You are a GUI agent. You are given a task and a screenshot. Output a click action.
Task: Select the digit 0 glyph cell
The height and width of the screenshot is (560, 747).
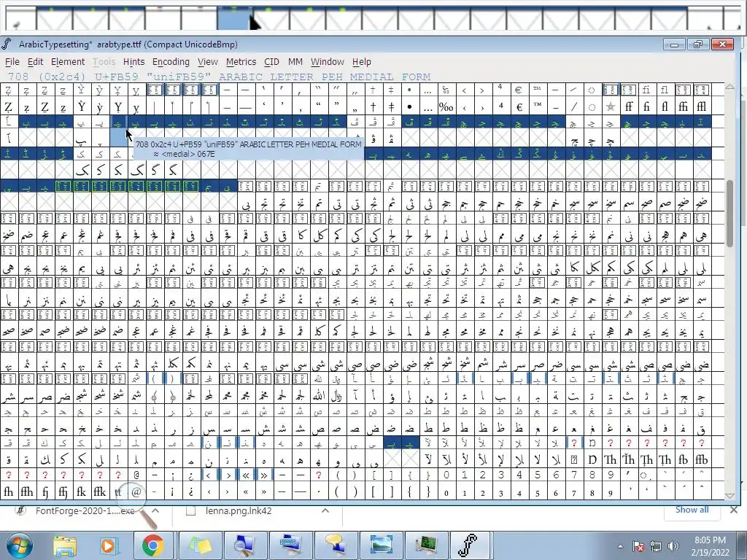tap(446, 491)
